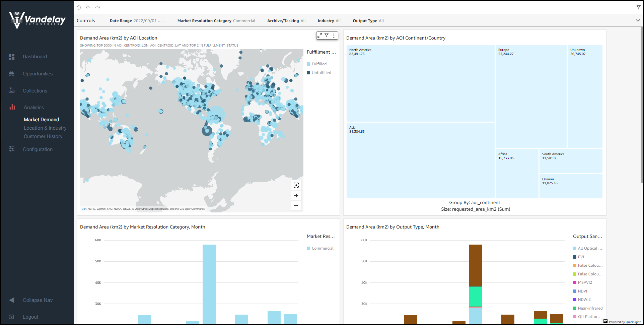Toggle the EVI legend item
The image size is (644, 325).
click(x=579, y=257)
